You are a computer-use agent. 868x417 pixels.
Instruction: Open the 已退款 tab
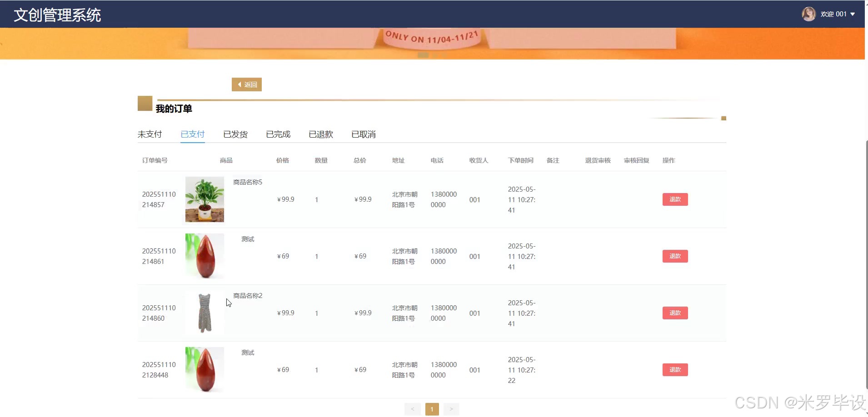[x=321, y=134]
